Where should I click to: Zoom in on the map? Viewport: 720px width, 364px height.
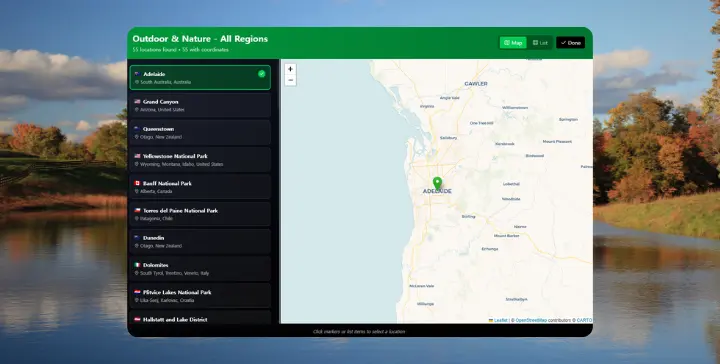[x=290, y=69]
